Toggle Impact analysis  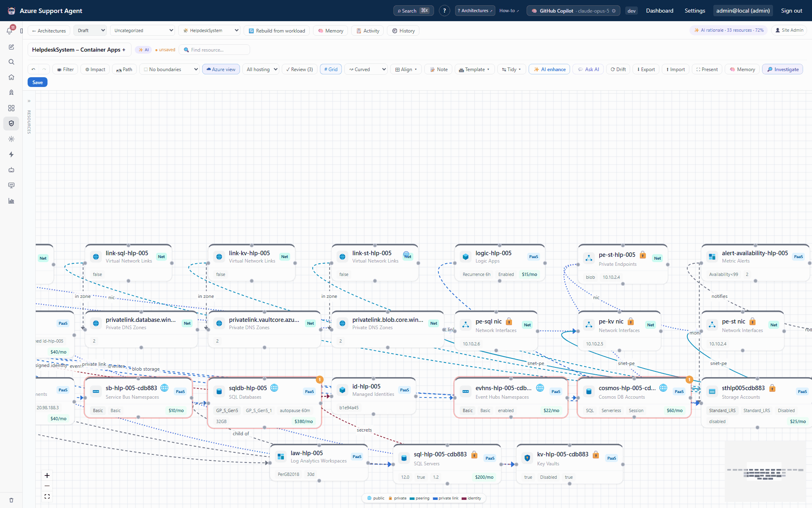tap(95, 69)
